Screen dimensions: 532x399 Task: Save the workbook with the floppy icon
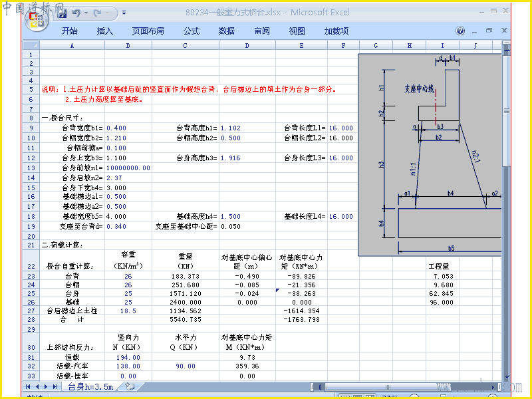pos(62,13)
